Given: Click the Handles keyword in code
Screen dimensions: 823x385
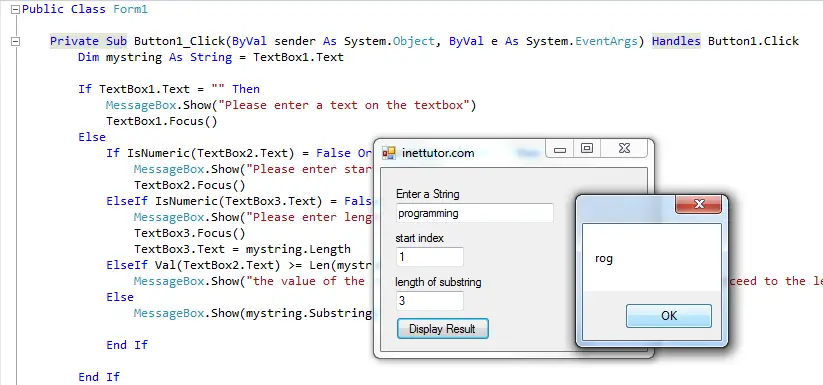Looking at the screenshot, I should click(676, 41).
